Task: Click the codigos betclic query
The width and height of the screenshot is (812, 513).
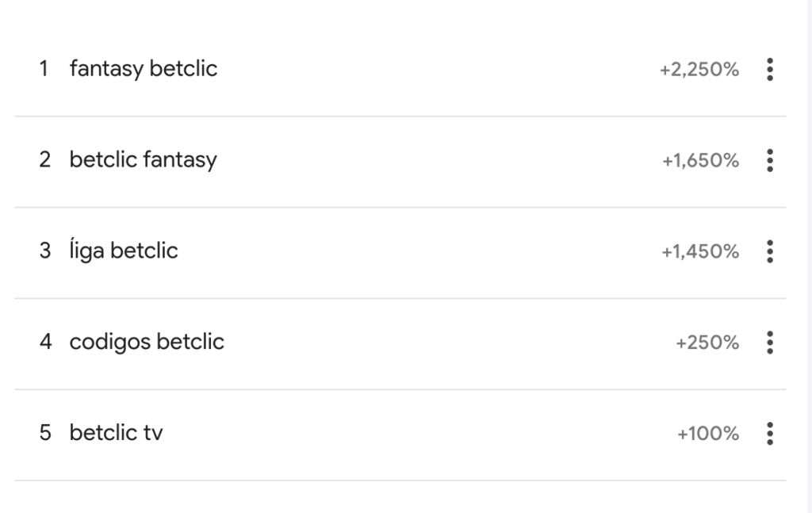Action: pos(147,343)
